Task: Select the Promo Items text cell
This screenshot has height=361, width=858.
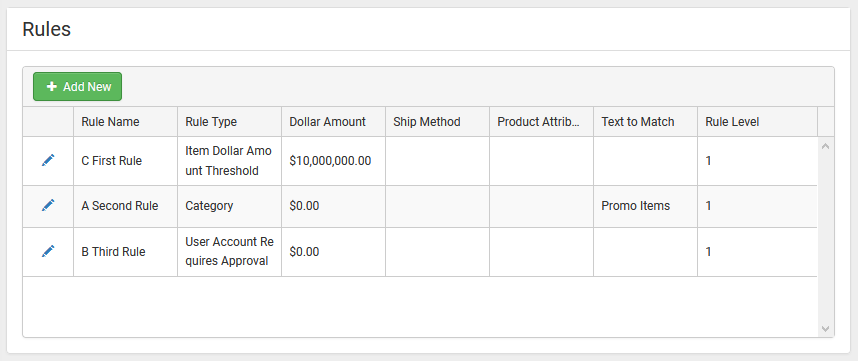Action: click(x=645, y=206)
